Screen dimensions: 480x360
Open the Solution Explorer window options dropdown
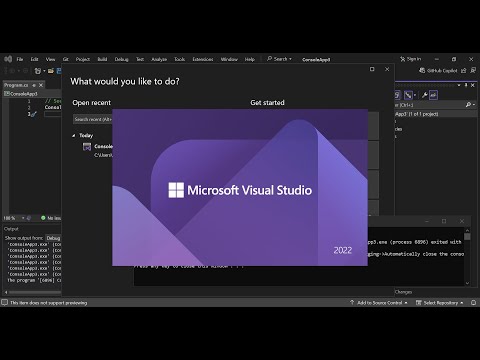tap(459, 85)
